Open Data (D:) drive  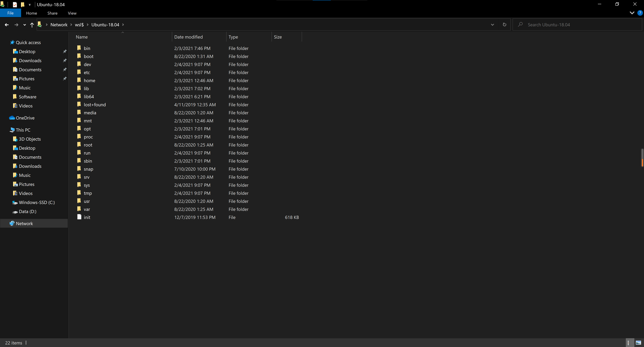(28, 211)
